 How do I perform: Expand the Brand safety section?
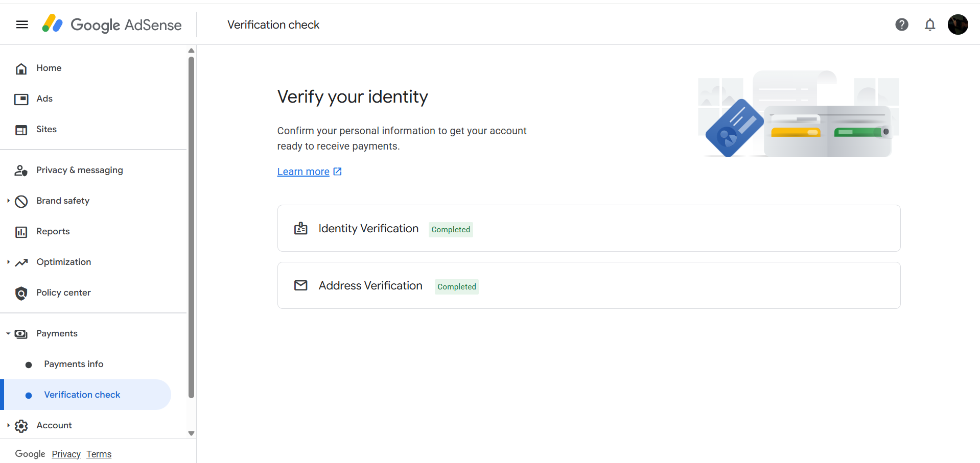pyautogui.click(x=8, y=201)
